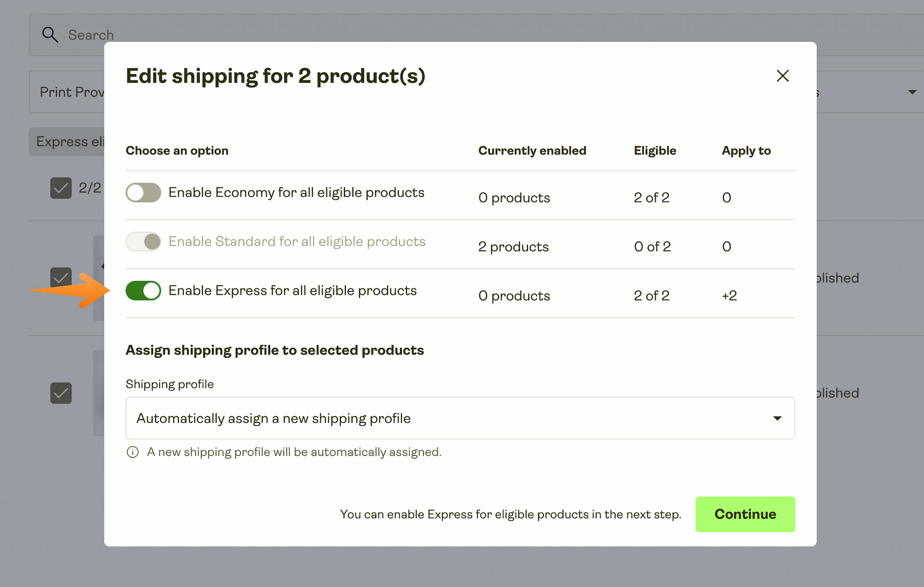Viewport: 924px width, 587px height.
Task: Close the Edit shipping dialog
Action: pyautogui.click(x=782, y=76)
